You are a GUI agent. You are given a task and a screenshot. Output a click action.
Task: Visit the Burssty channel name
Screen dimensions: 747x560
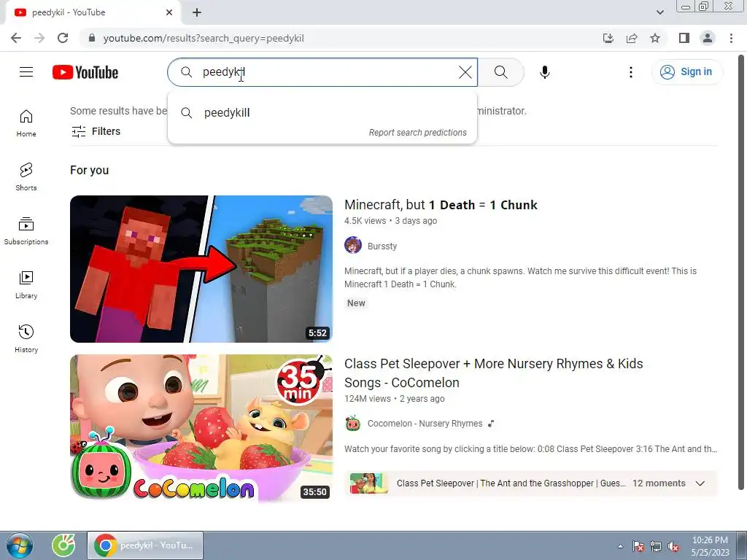pos(382,246)
